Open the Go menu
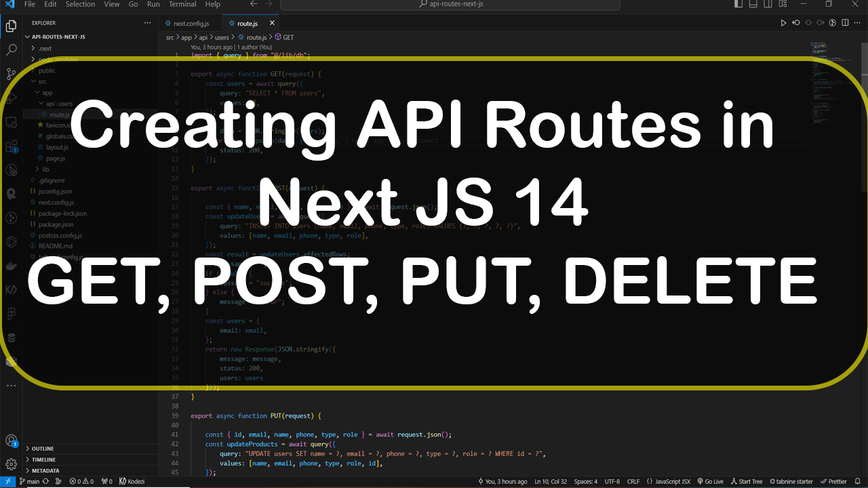 [134, 4]
